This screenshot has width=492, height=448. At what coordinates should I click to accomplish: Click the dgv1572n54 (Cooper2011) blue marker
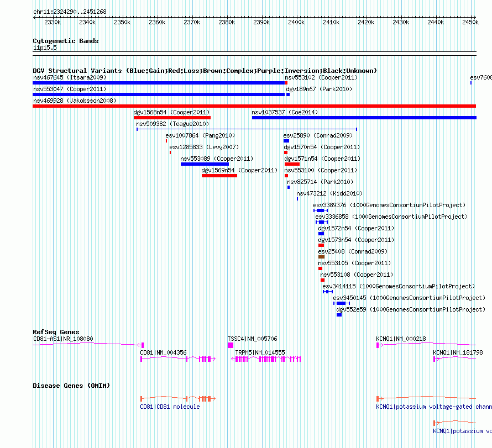point(321,234)
